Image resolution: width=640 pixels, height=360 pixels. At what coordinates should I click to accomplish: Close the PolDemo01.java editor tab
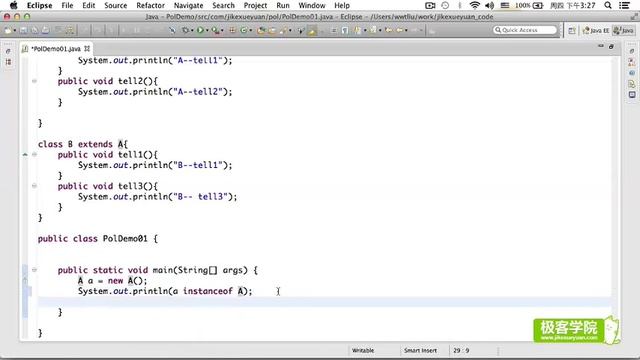87,48
